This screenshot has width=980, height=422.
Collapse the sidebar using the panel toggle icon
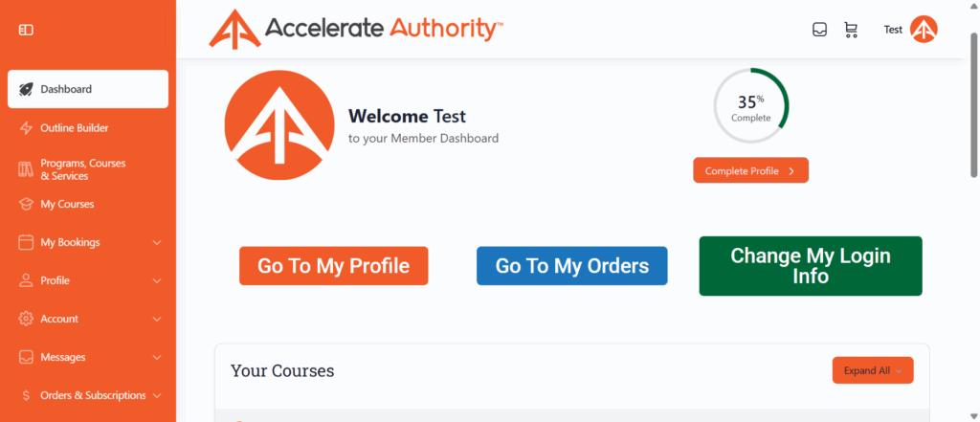[x=26, y=30]
